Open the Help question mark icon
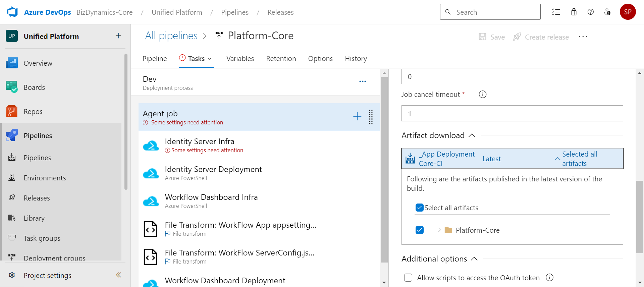 click(x=591, y=12)
